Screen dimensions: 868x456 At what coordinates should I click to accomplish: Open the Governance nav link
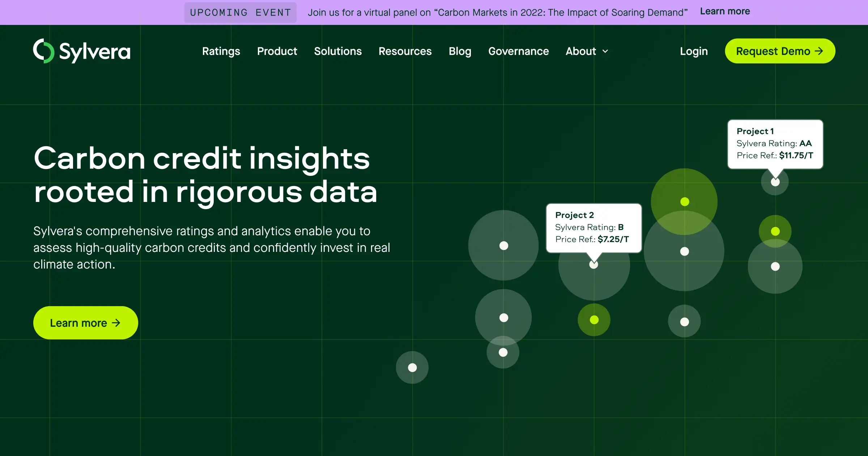pos(519,51)
